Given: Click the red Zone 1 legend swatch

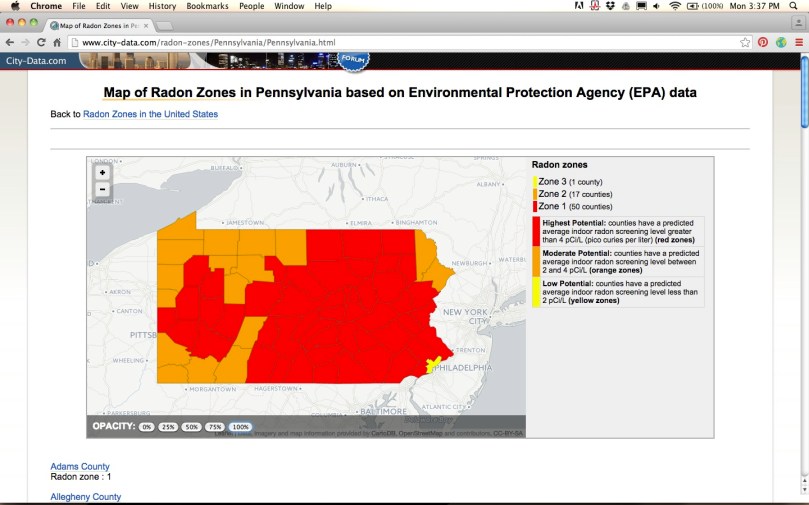Looking at the screenshot, I should (535, 207).
